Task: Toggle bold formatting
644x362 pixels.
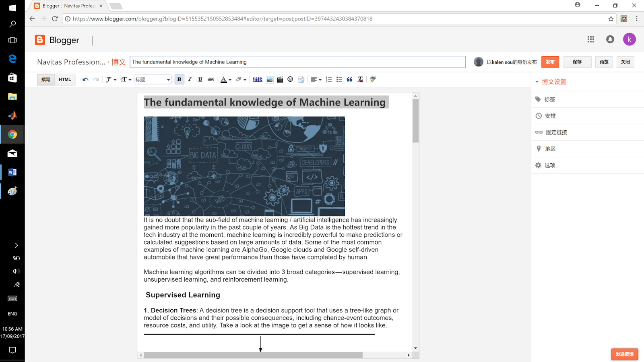Action: (x=179, y=79)
